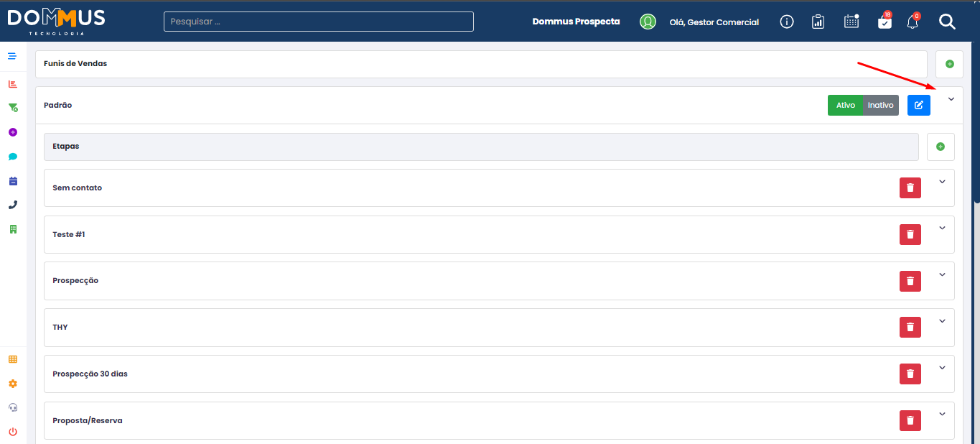Open the notifications bell icon
This screenshot has width=980, height=444.
coord(913,21)
